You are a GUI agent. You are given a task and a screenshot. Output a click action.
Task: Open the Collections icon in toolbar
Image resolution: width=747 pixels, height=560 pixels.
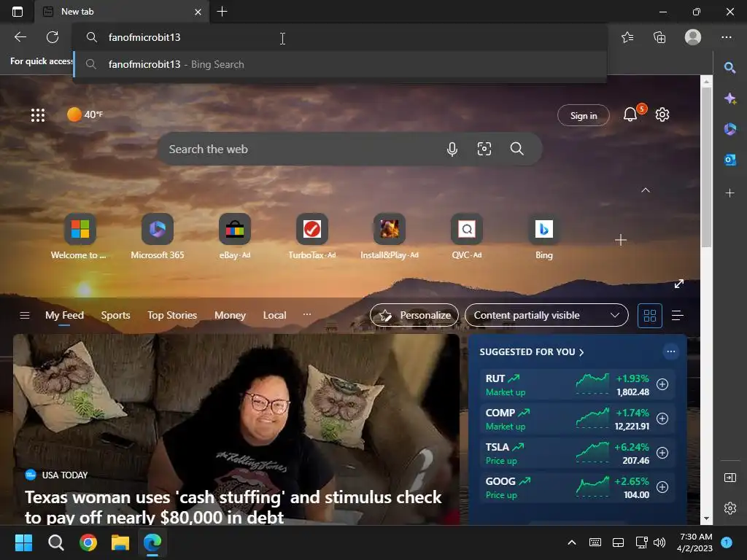click(659, 37)
